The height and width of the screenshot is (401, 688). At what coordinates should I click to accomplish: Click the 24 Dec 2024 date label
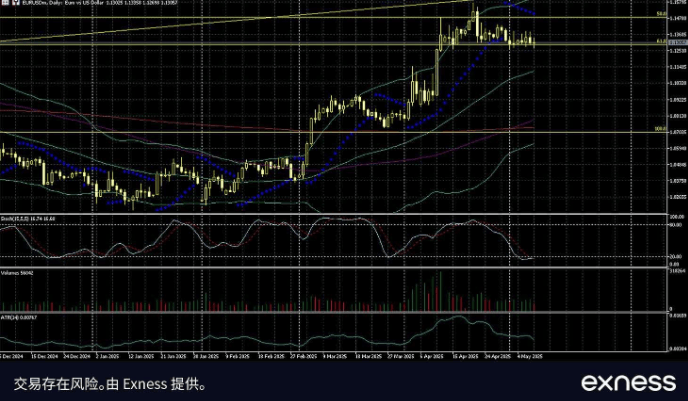click(77, 356)
